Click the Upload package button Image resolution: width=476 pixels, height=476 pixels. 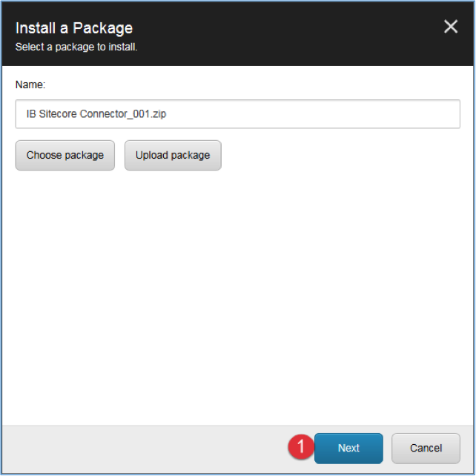(173, 155)
